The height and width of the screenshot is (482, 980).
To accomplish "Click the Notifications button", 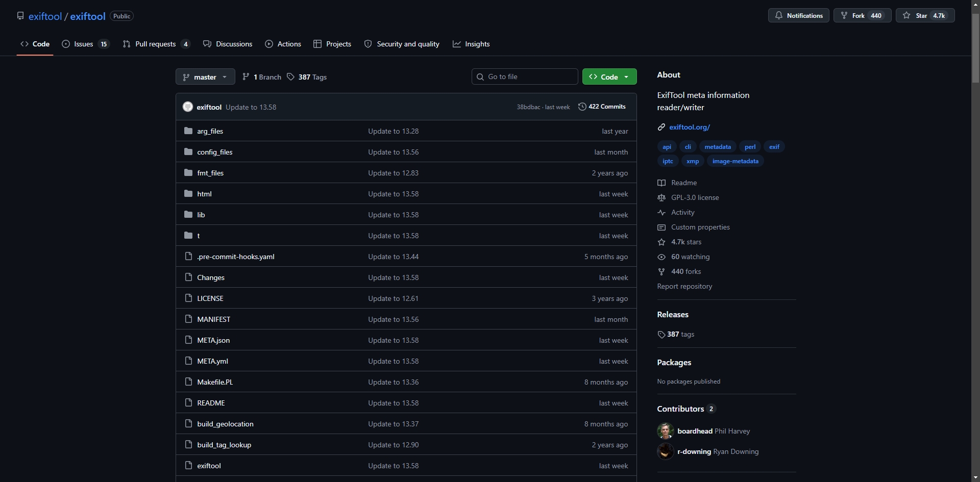I will [799, 15].
